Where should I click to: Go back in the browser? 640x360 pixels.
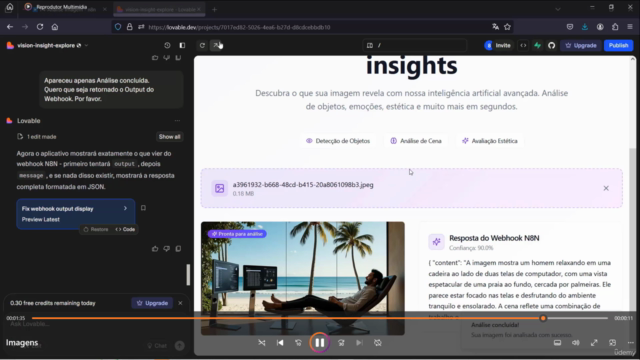(x=10, y=27)
